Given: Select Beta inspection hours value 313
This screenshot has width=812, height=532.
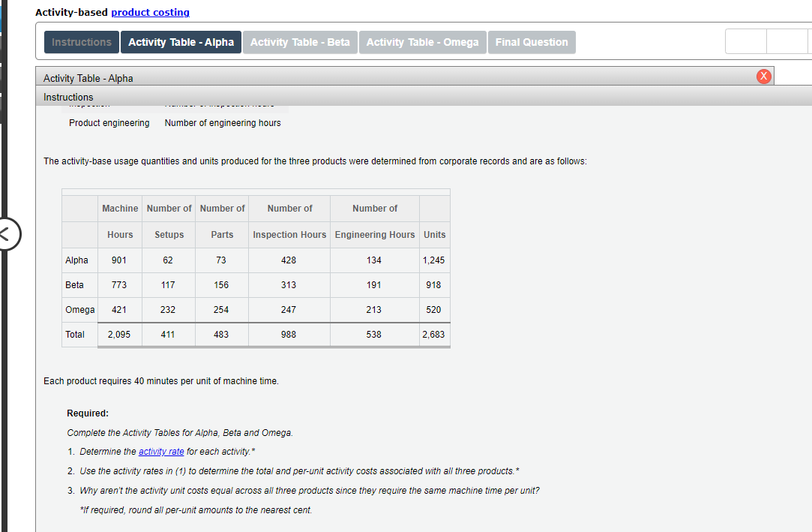Looking at the screenshot, I should [x=289, y=285].
